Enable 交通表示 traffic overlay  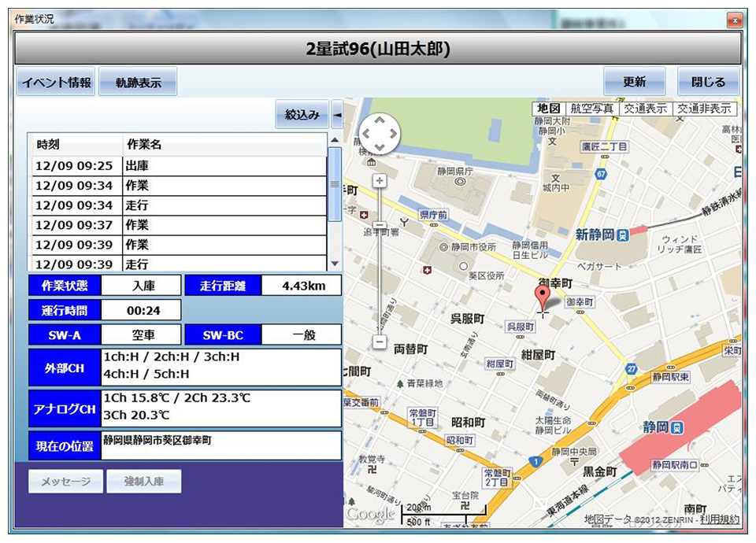pyautogui.click(x=646, y=109)
